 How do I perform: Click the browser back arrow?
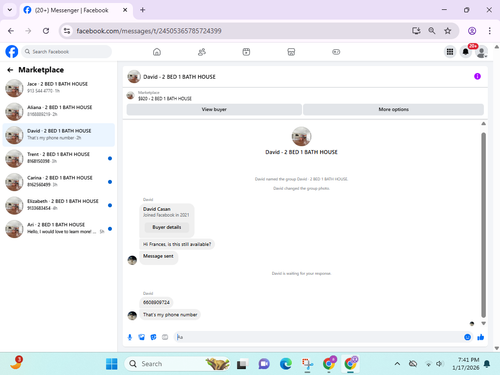pyautogui.click(x=11, y=31)
